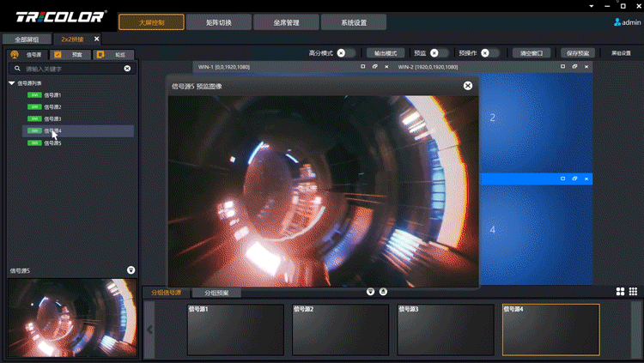The image size is (644, 363).
Task: Click the admin user icon
Action: click(617, 22)
